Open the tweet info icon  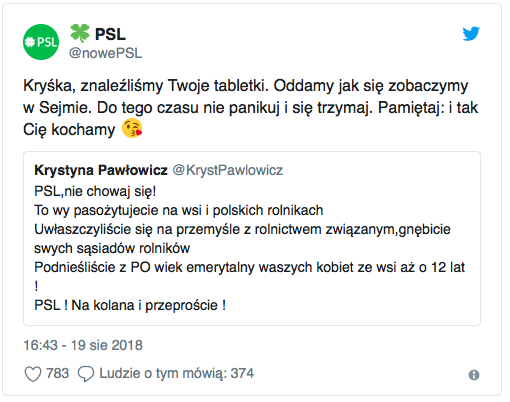[474, 375]
